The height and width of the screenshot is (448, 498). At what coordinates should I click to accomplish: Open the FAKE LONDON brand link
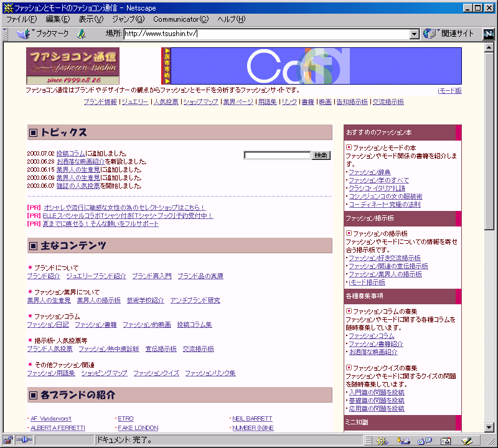(x=138, y=427)
